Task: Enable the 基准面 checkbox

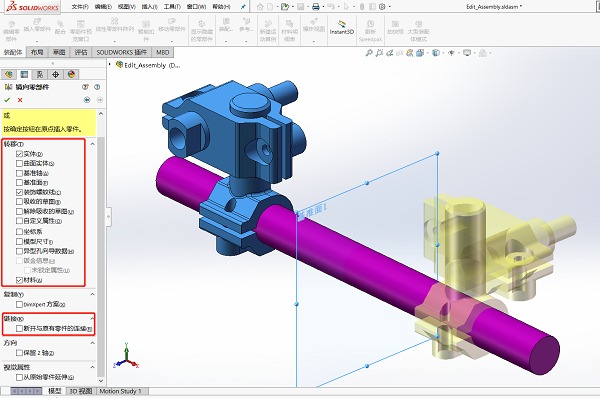Action: click(20, 183)
